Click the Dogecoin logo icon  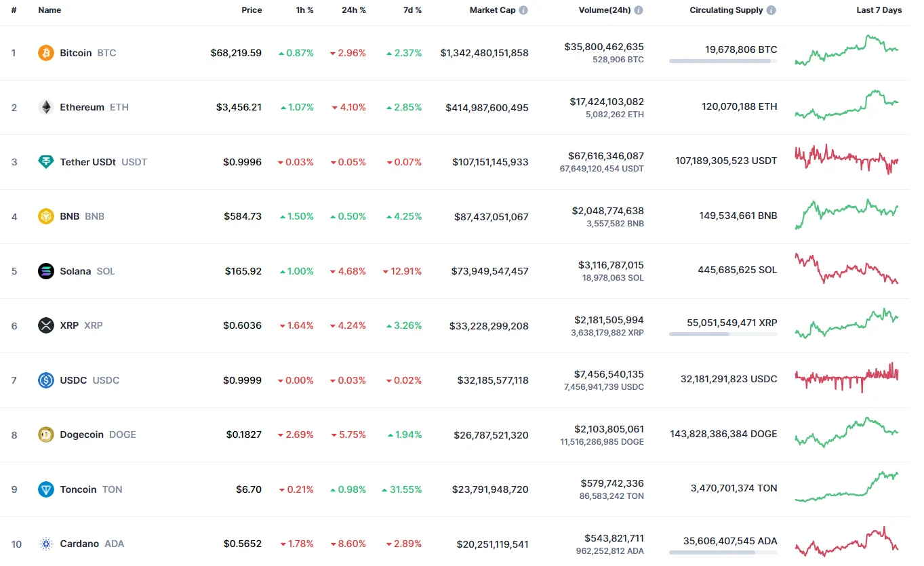pyautogui.click(x=46, y=434)
